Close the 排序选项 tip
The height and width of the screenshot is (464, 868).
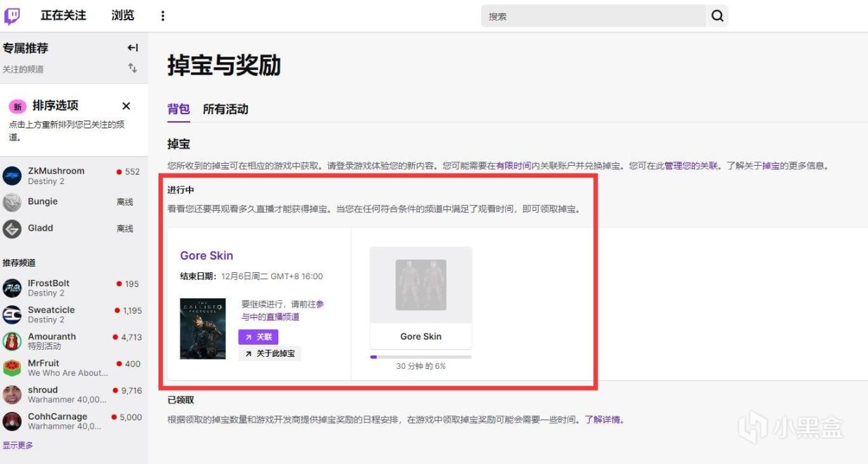126,106
